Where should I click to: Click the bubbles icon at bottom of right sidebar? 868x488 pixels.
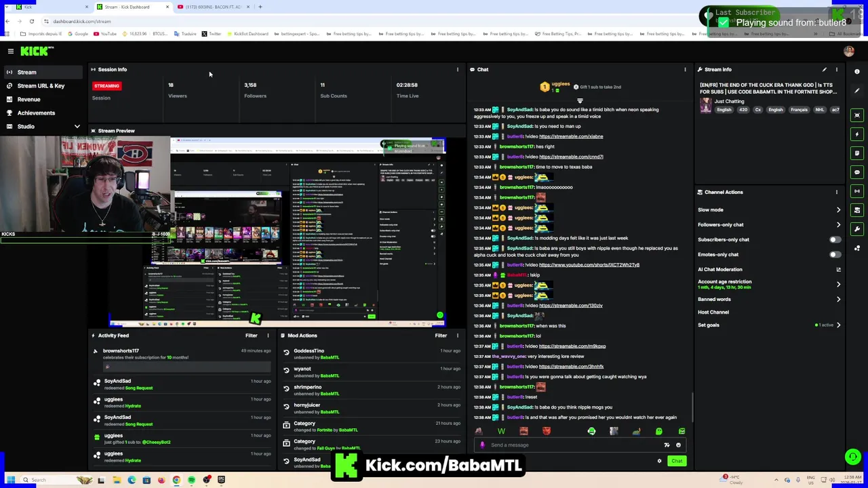(x=857, y=248)
